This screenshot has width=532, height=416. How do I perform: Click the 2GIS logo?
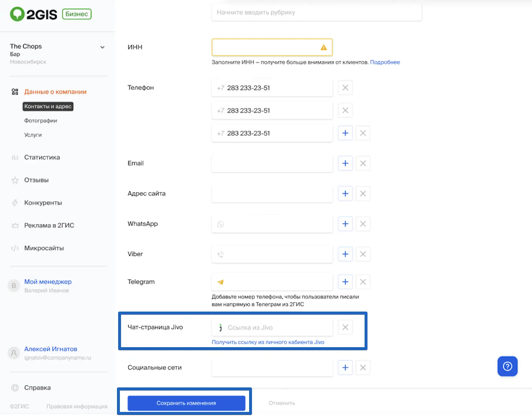(34, 14)
